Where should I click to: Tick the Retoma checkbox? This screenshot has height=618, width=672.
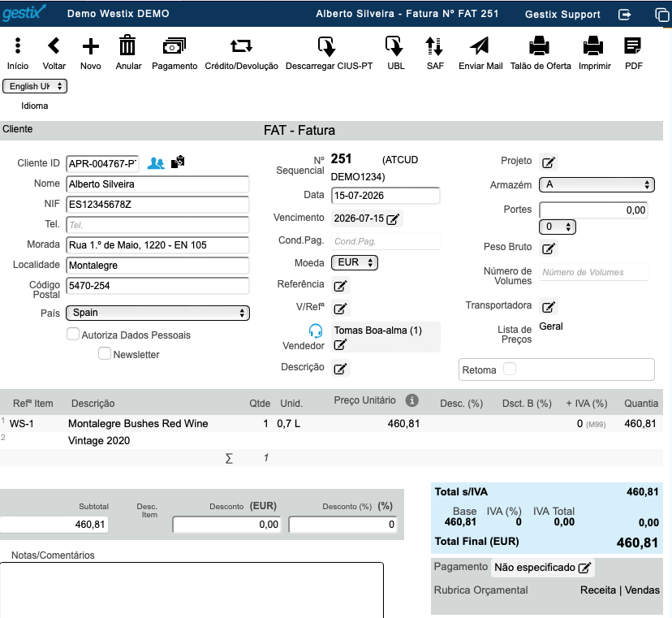(510, 369)
